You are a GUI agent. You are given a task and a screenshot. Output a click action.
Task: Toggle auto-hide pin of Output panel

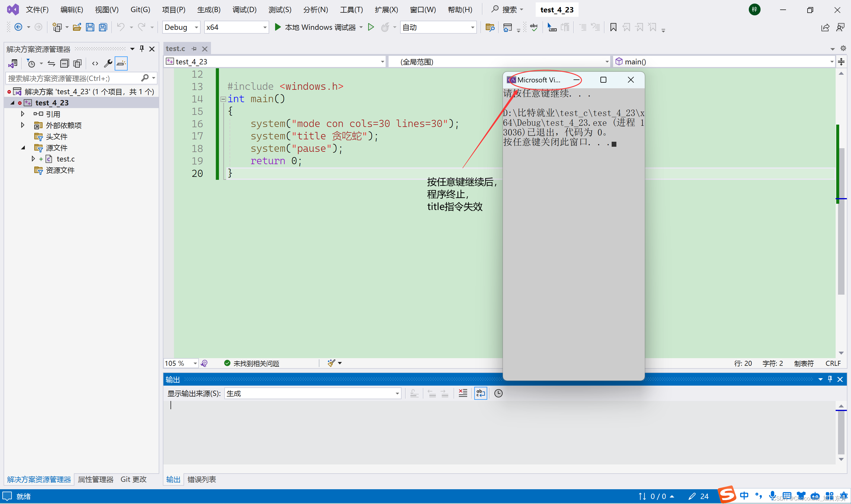830,379
